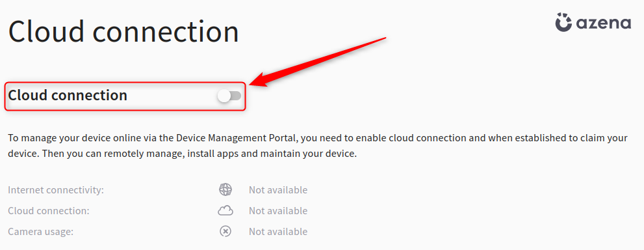Click "Not available" beside Camera usage

[x=278, y=232]
